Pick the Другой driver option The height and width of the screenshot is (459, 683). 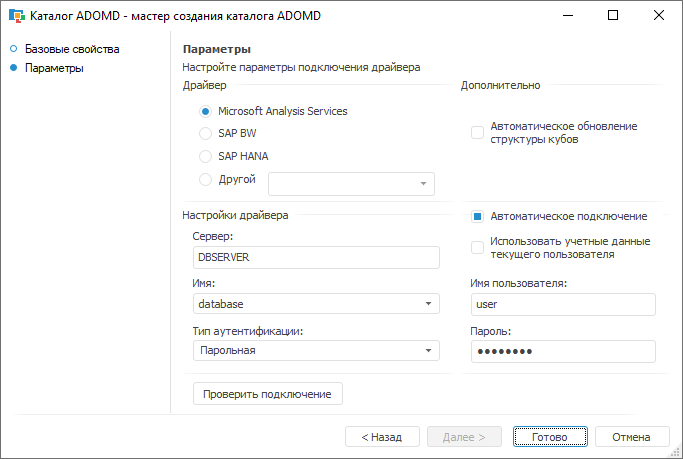pyautogui.click(x=206, y=180)
